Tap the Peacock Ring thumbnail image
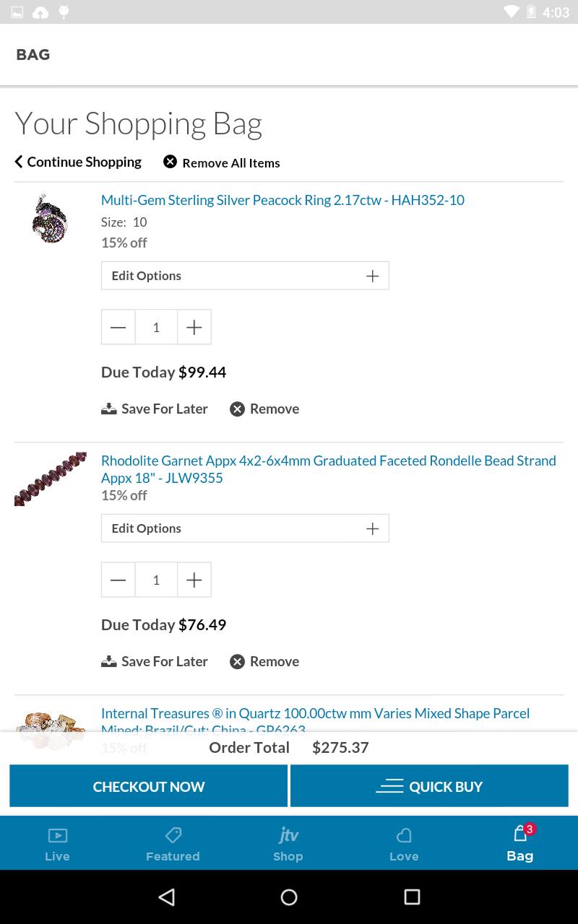Screen dimensions: 578x924 pos(50,218)
